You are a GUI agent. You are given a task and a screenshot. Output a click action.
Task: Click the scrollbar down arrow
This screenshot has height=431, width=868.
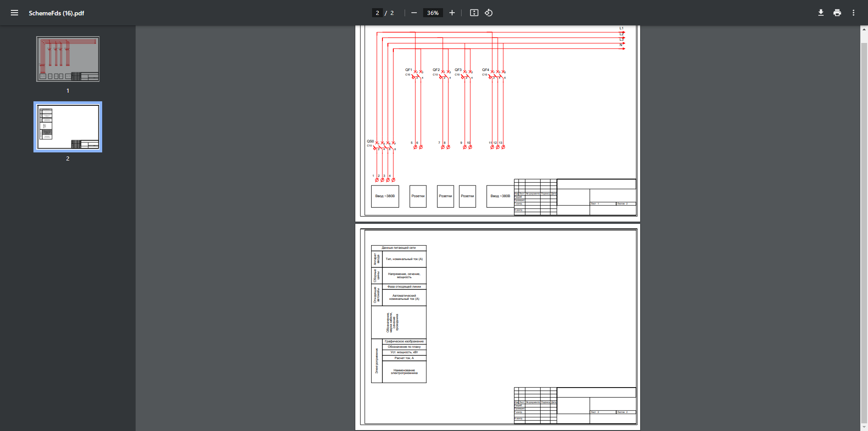[864, 427]
